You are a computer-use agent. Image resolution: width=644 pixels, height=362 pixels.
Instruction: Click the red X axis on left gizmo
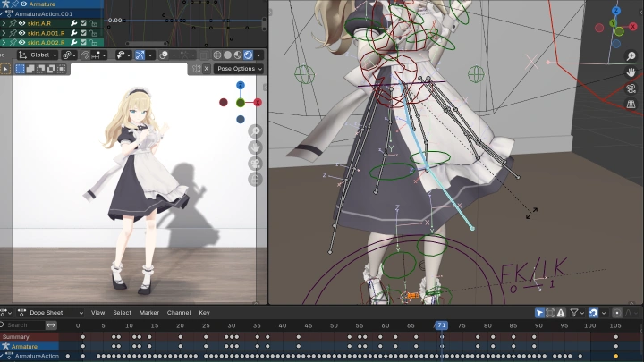tap(258, 102)
